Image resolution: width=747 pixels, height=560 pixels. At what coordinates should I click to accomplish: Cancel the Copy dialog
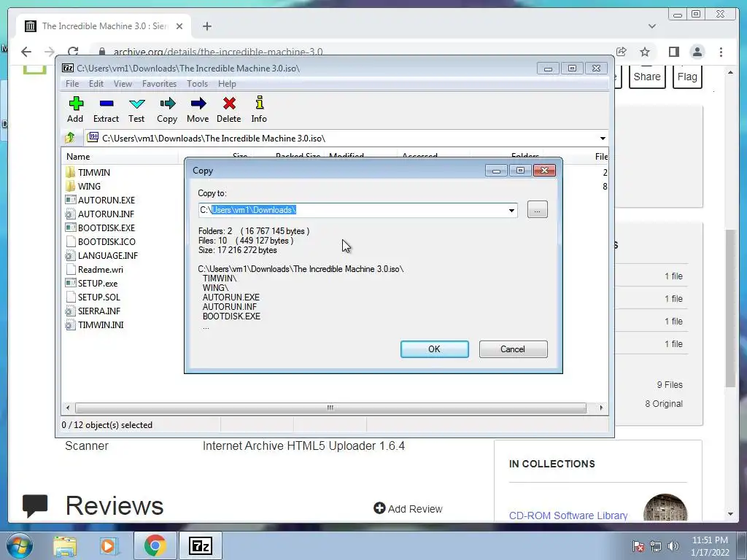513,349
